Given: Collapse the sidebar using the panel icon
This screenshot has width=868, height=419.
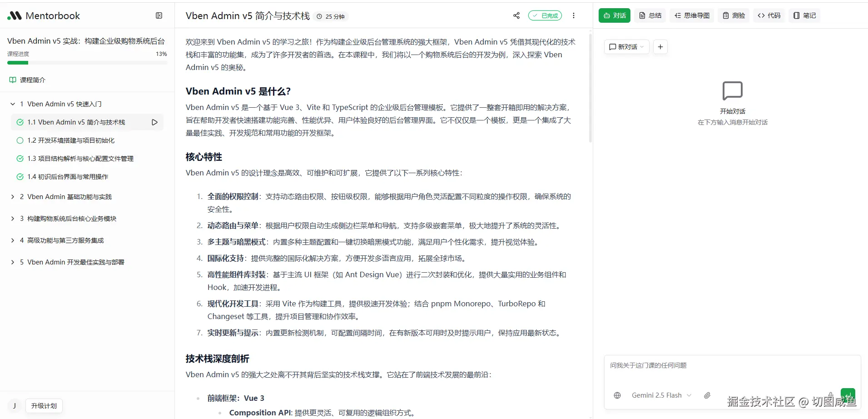Looking at the screenshot, I should click(159, 15).
